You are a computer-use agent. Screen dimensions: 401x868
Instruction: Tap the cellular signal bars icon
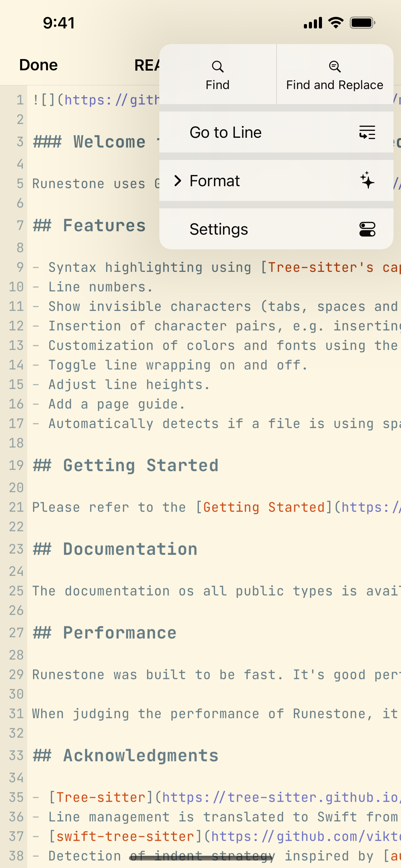pyautogui.click(x=313, y=22)
